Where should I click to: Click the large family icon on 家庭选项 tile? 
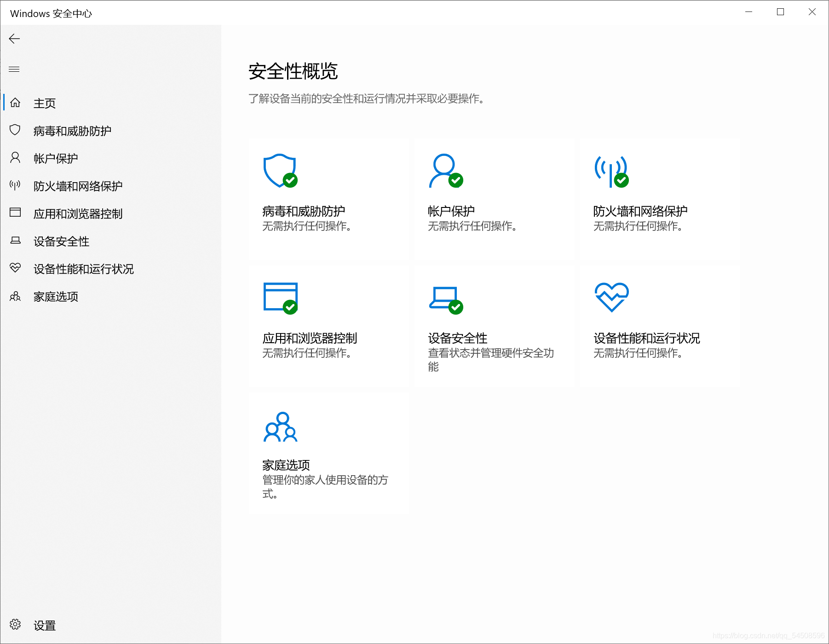[x=280, y=427]
